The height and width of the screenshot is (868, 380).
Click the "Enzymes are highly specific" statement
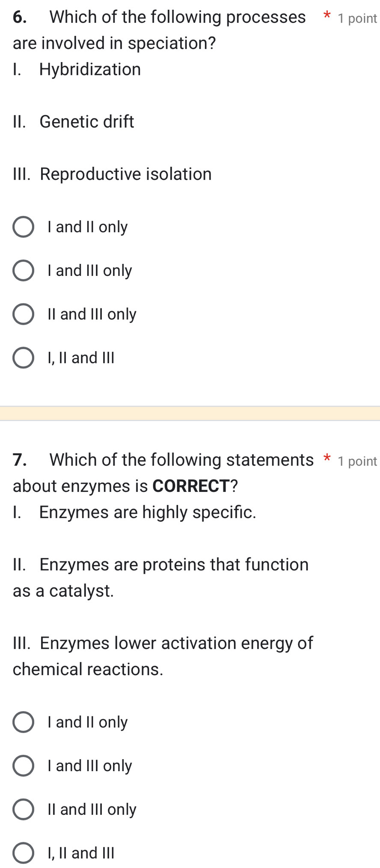[148, 512]
